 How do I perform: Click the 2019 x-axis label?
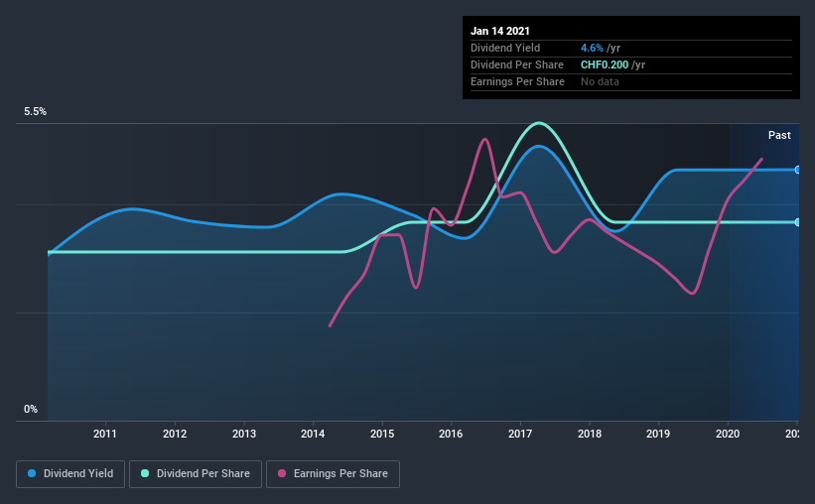pyautogui.click(x=658, y=434)
